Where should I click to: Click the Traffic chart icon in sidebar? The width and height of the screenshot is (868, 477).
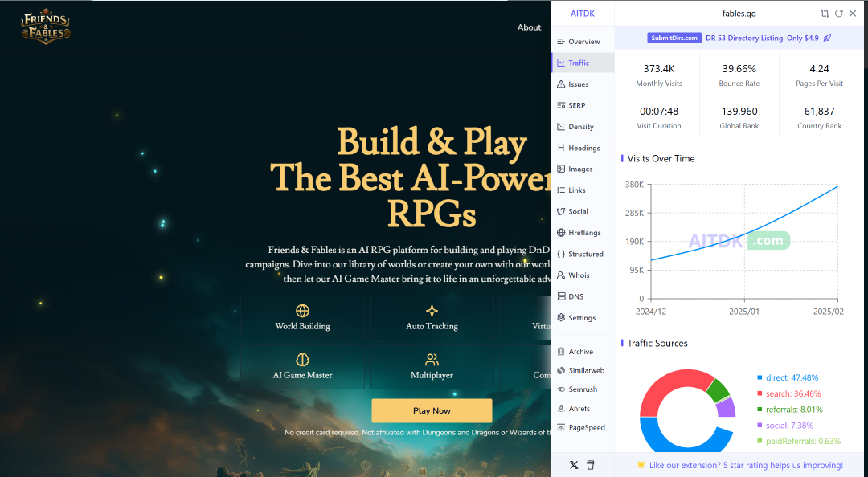click(561, 63)
